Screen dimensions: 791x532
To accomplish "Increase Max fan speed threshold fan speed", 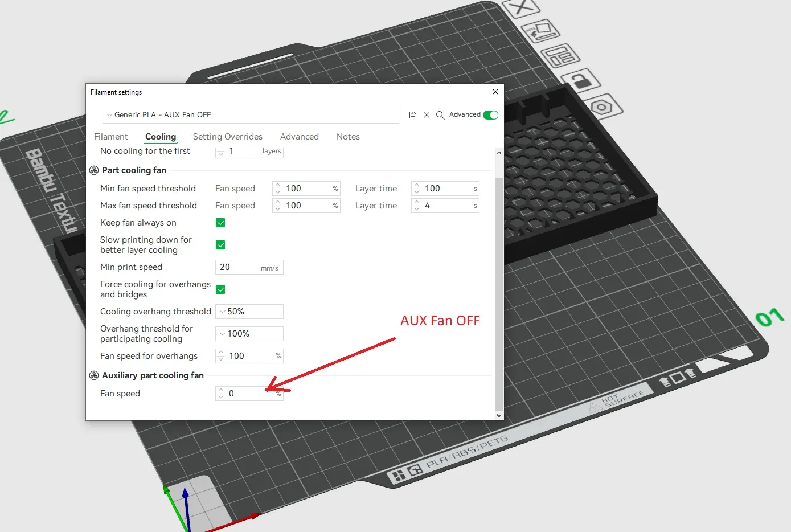I will (x=278, y=202).
